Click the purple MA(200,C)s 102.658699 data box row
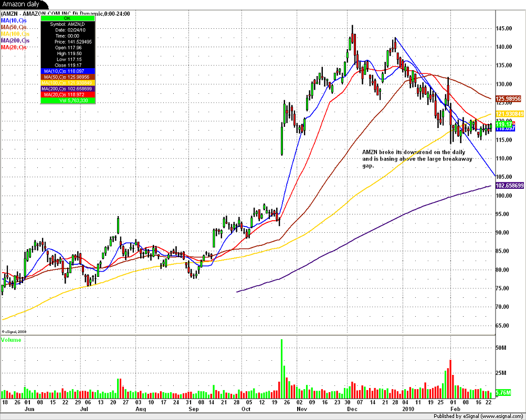 pos(67,89)
